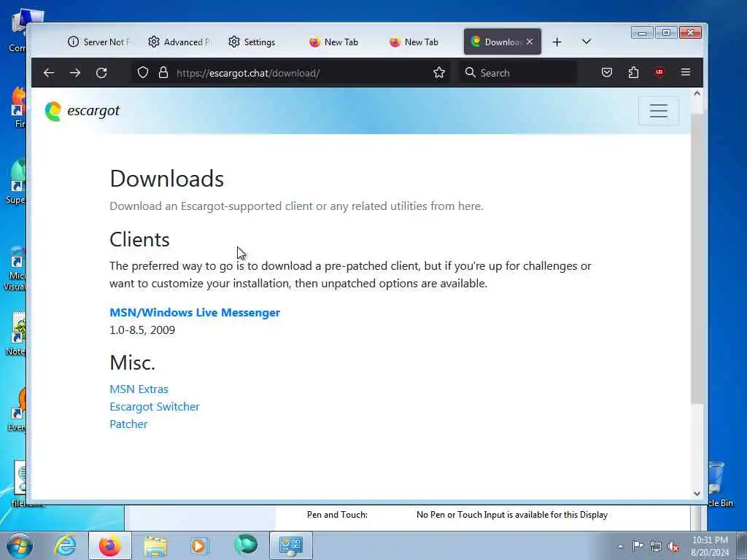Go back using the browser back arrow
This screenshot has height=560, width=747.
(x=49, y=73)
